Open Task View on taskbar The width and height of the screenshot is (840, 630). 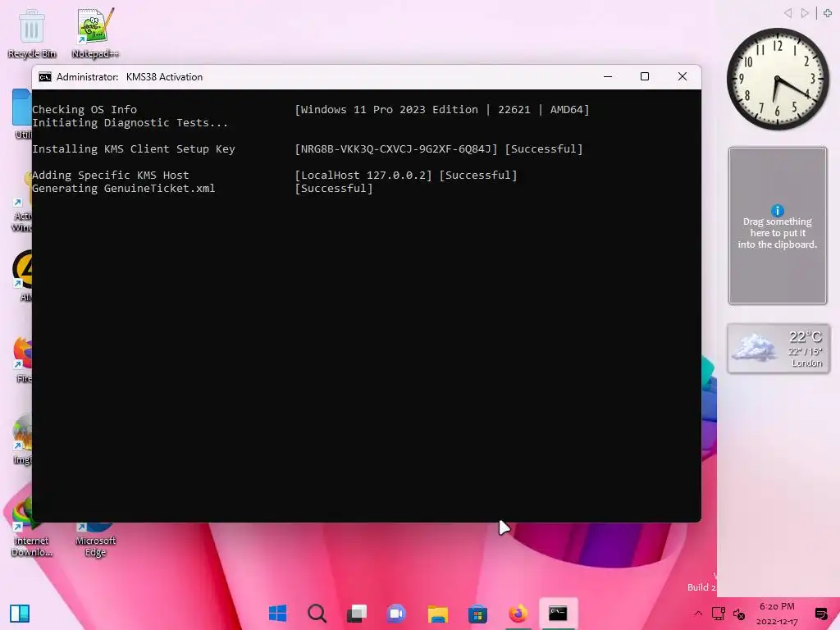click(x=357, y=614)
